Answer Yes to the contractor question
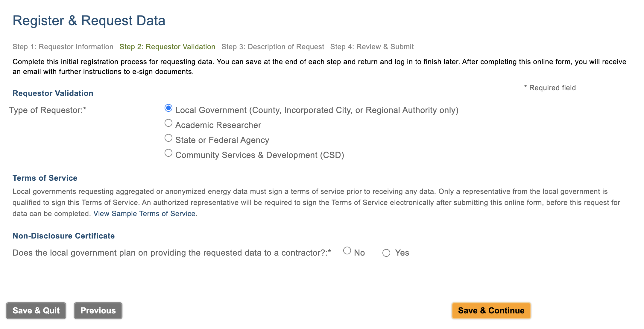644x329 pixels. coord(386,253)
